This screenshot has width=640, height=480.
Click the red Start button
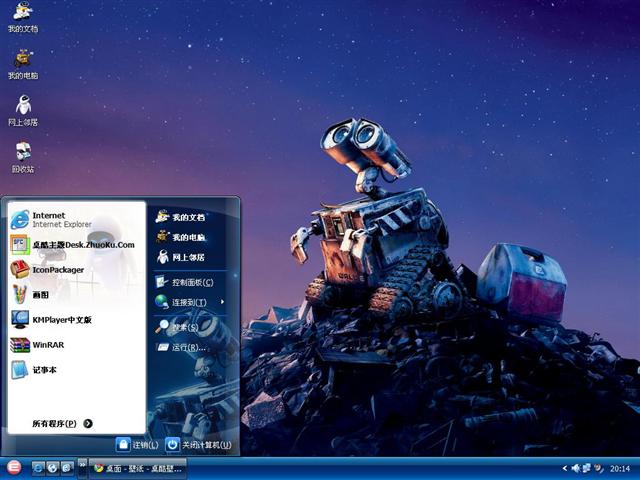pos(14,467)
